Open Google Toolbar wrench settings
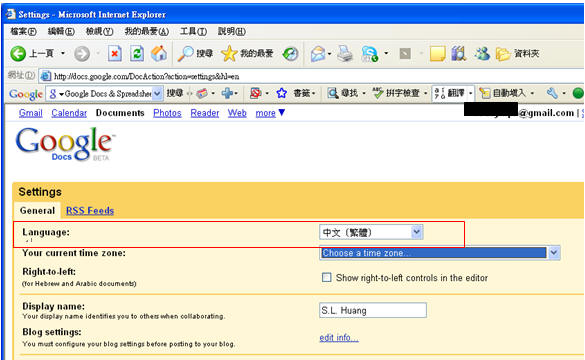This screenshot has height=360, width=585. coord(552,93)
